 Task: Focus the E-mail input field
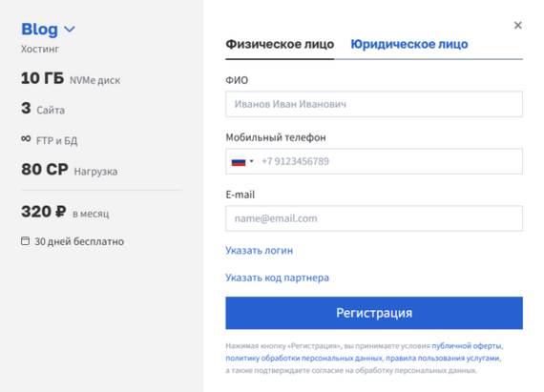coord(374,218)
